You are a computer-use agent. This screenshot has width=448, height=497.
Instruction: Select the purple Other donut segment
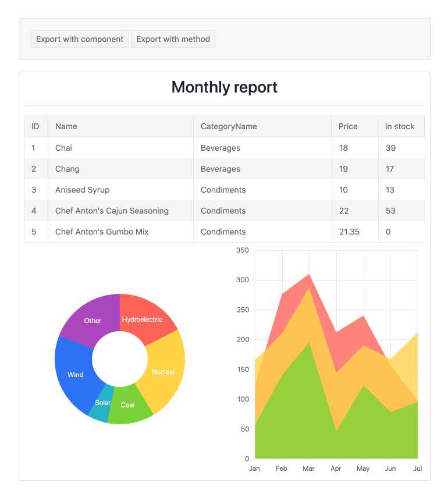tap(92, 319)
